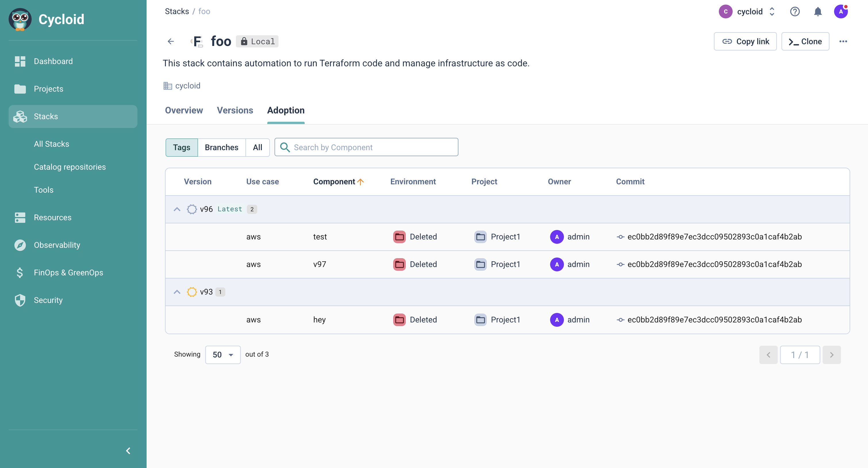
Task: Go to the previous page
Action: click(x=768, y=355)
